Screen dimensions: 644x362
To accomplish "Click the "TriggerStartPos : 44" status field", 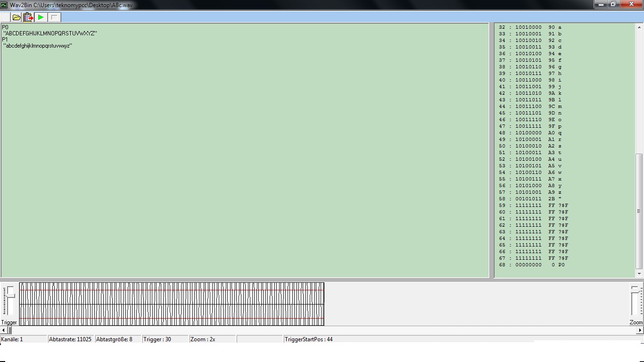I will (x=409, y=339).
